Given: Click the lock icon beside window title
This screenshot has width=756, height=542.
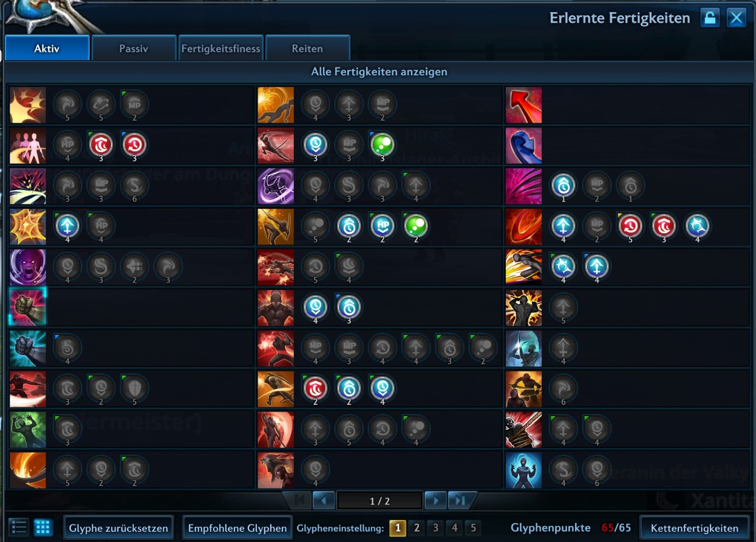Looking at the screenshot, I should point(709,18).
